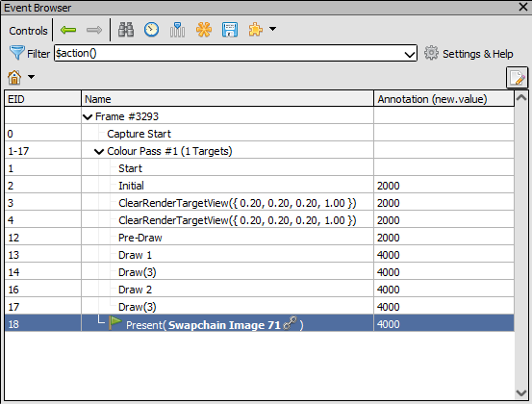The image size is (532, 404).
Task: Click the settings gear icon
Action: coord(431,53)
